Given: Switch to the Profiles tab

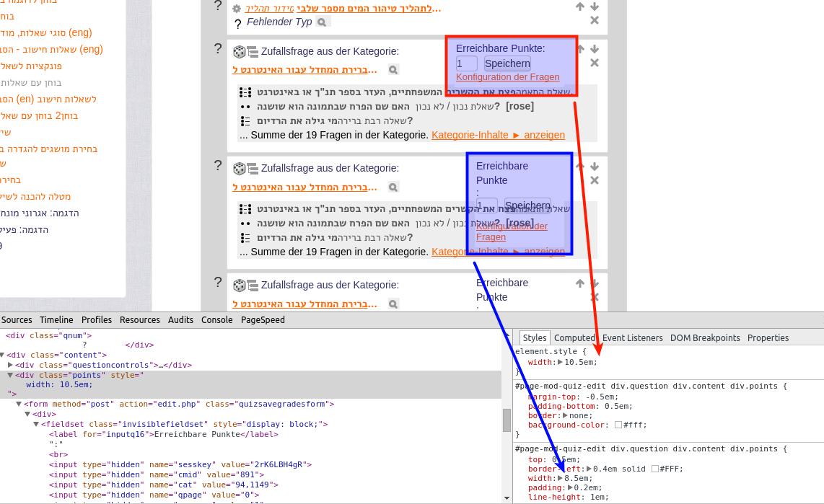Looking at the screenshot, I should coord(96,319).
